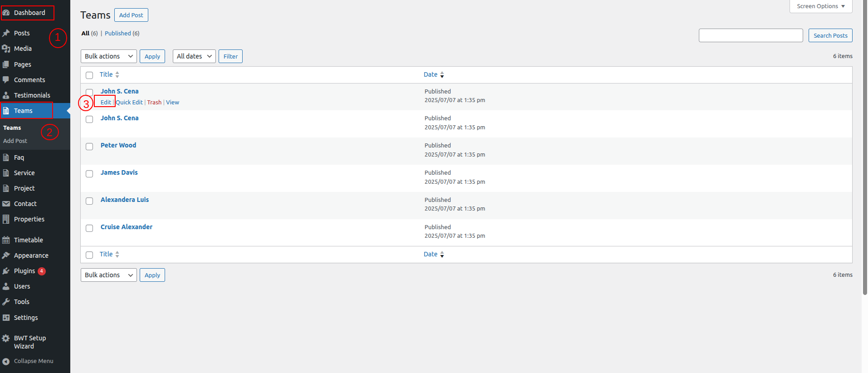Image resolution: width=868 pixels, height=373 pixels.
Task: Expand the All dates filter dropdown
Action: [x=194, y=56]
